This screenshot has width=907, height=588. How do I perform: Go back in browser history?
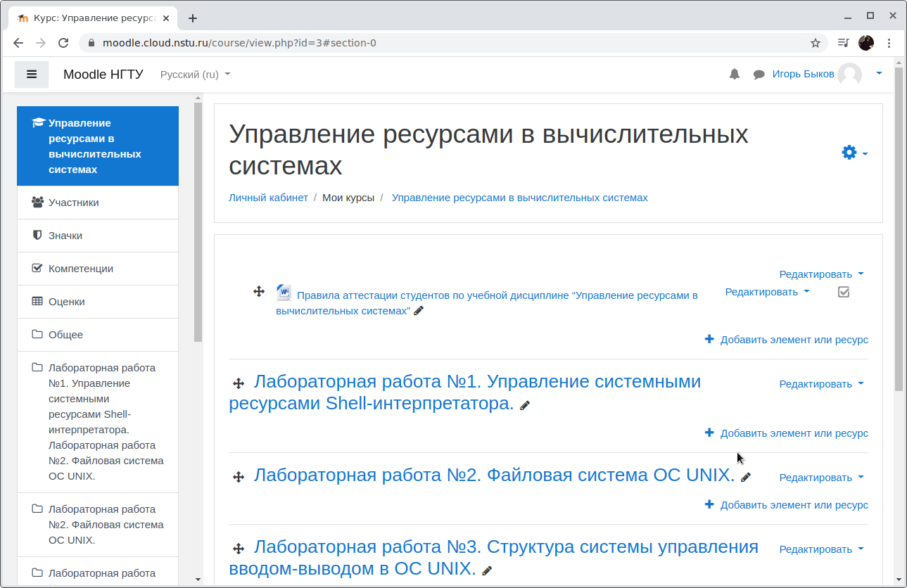(x=18, y=43)
